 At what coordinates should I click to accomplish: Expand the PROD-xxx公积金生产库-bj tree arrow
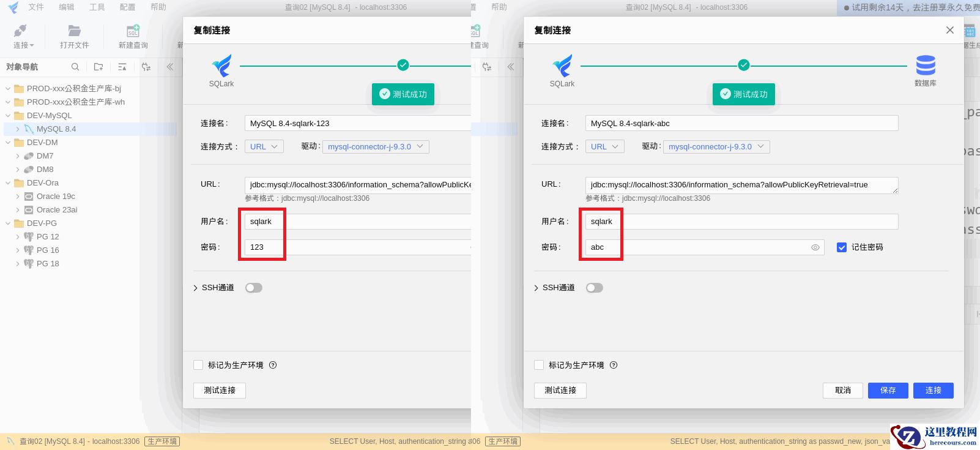point(8,89)
